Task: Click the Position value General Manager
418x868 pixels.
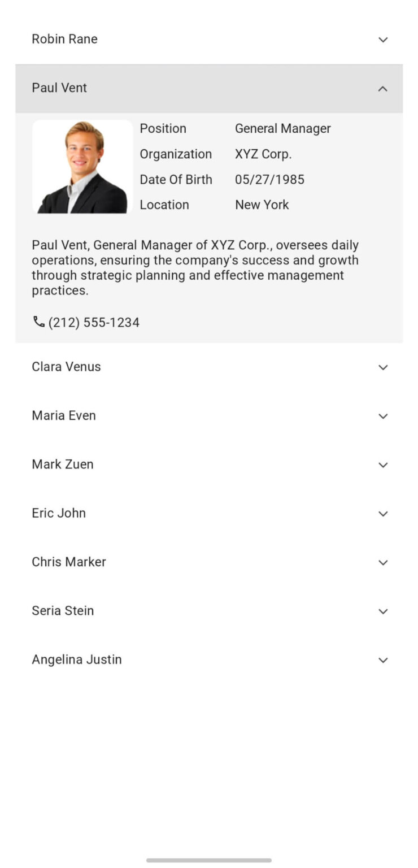Action: coord(283,128)
